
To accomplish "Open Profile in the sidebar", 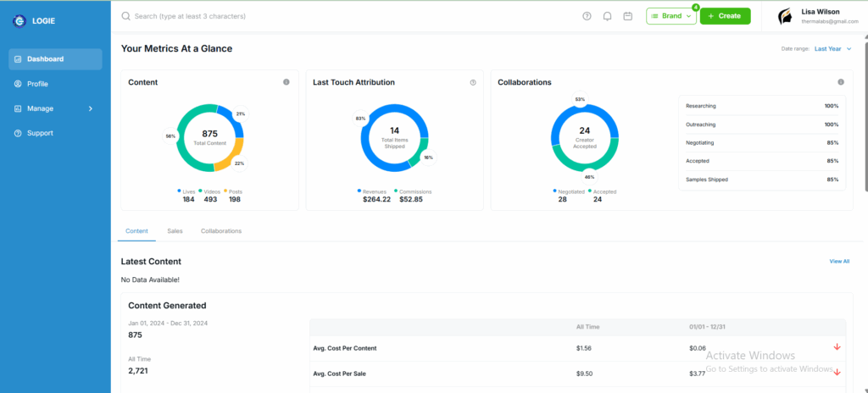I will tap(37, 84).
